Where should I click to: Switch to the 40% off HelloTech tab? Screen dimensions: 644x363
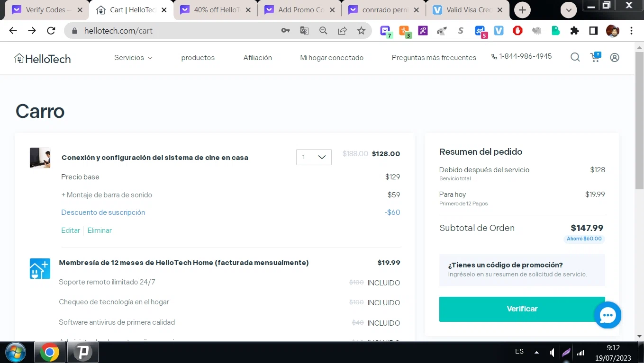(216, 9)
